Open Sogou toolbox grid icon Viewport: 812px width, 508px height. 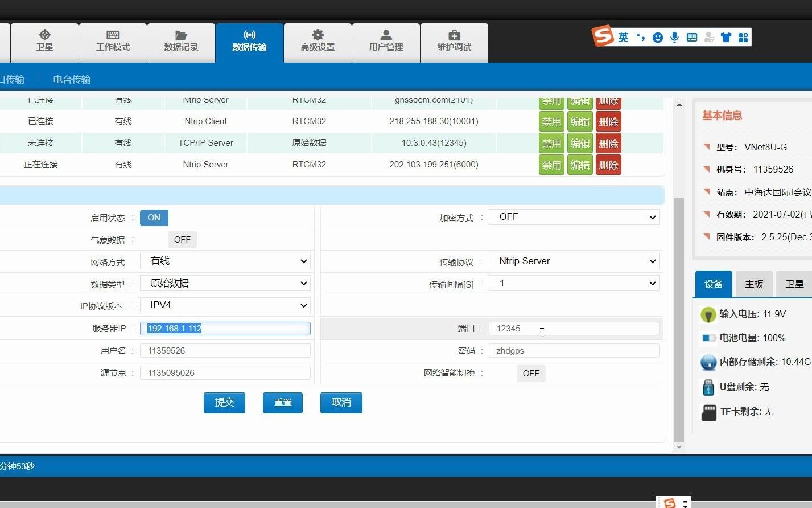coord(743,38)
